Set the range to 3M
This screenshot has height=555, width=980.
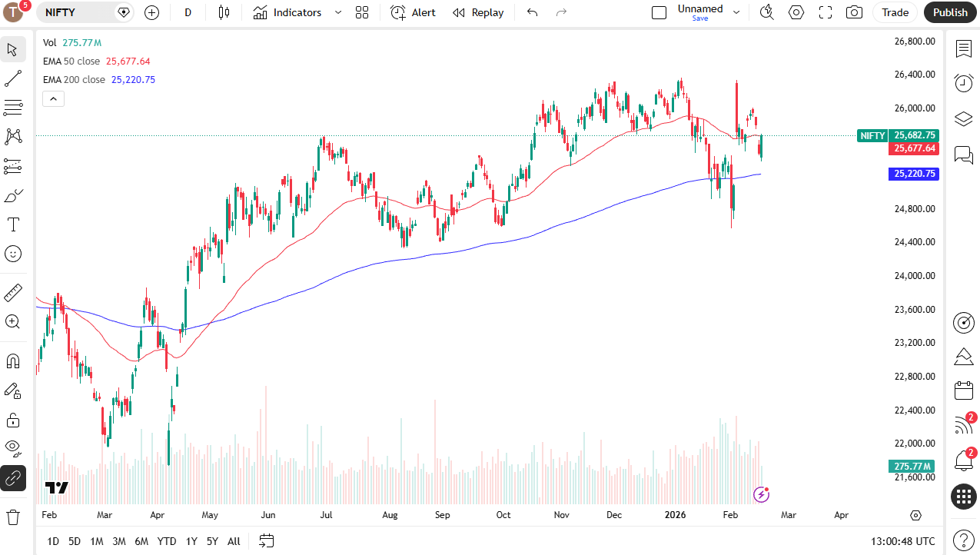click(x=119, y=541)
